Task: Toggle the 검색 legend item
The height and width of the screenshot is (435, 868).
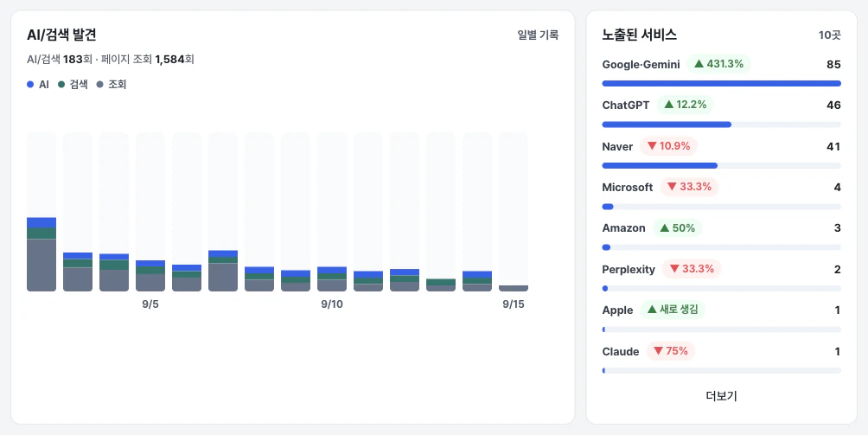Action: [73, 85]
